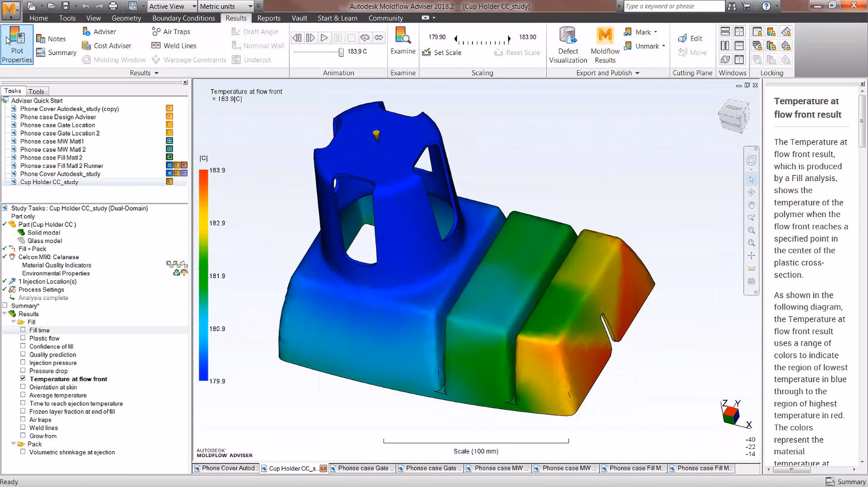Toggle animation bounce mode
This screenshot has height=487, width=868.
(x=378, y=38)
